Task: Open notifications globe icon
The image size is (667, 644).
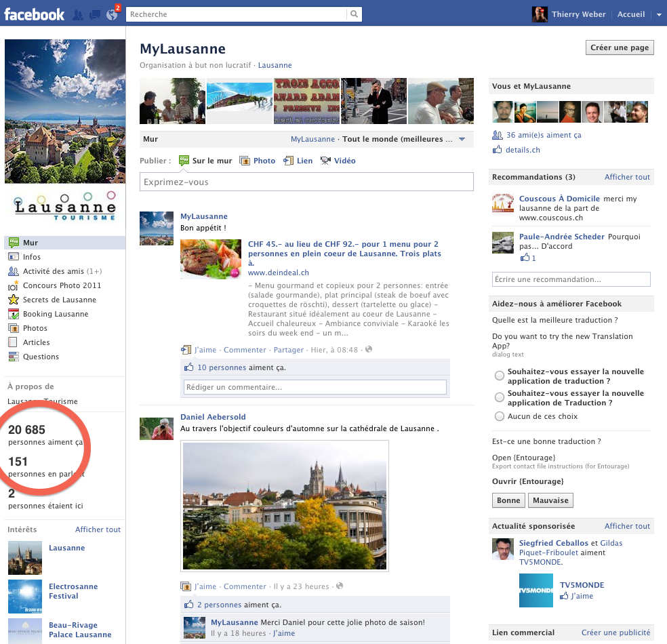Action: (x=112, y=15)
